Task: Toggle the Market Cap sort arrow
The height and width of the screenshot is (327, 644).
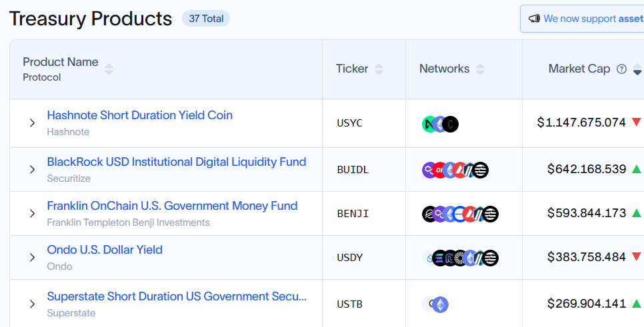Action: click(x=637, y=69)
